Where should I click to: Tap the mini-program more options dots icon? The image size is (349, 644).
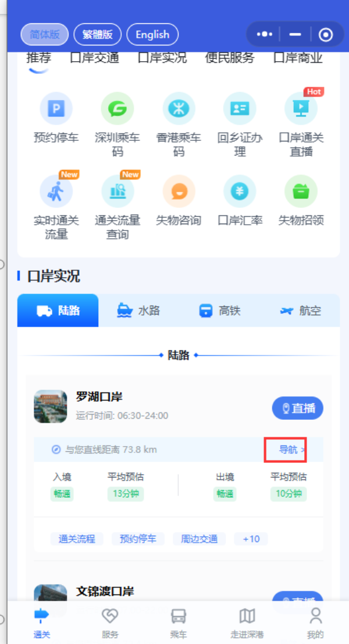pyautogui.click(x=265, y=34)
